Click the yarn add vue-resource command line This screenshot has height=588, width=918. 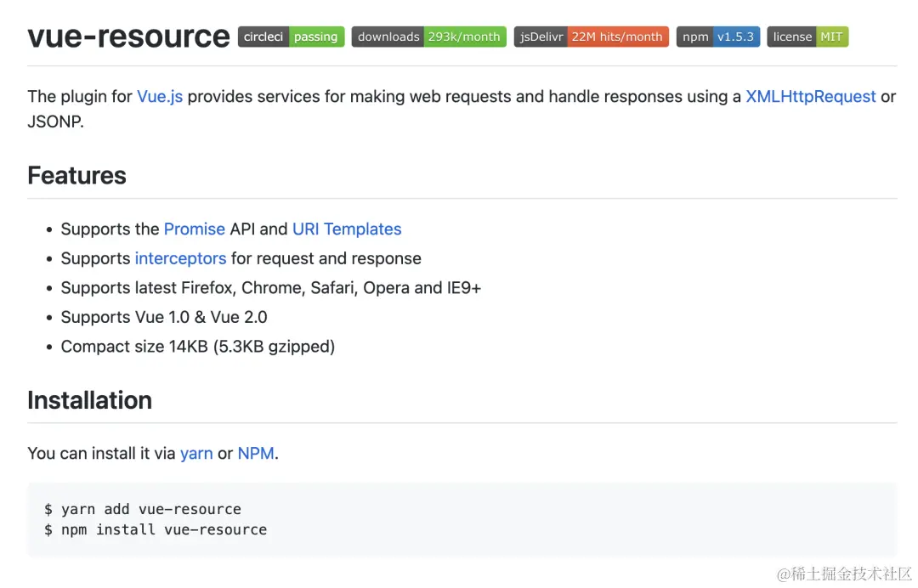pyautogui.click(x=143, y=510)
